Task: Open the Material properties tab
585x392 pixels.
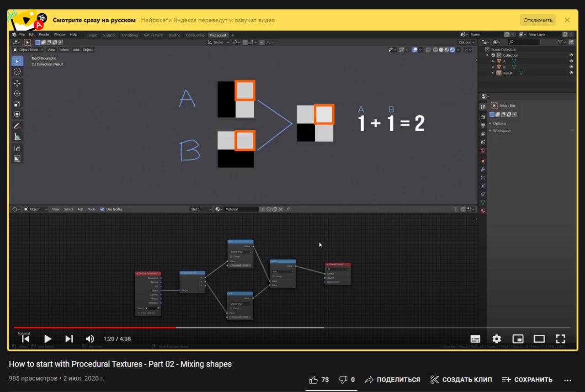Action: pos(483,211)
